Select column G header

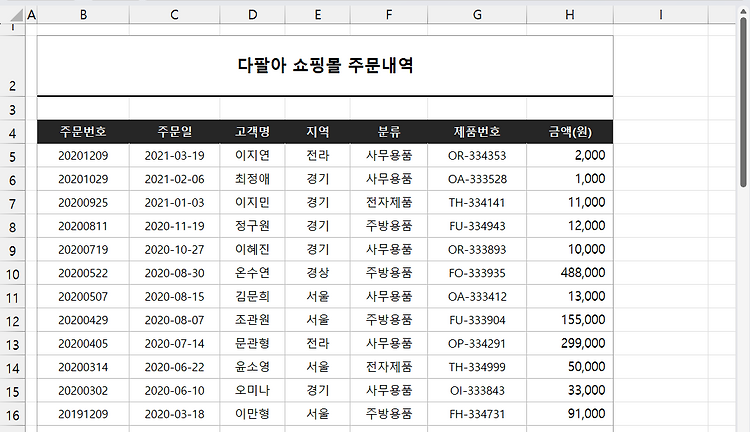coord(477,15)
